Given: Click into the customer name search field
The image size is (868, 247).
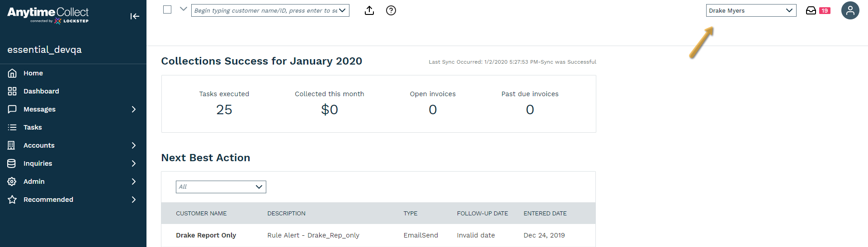Looking at the screenshot, I should [264, 10].
